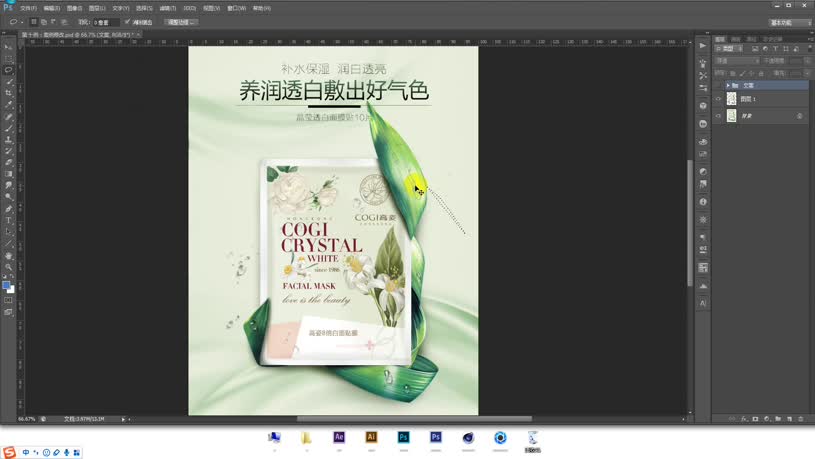Select the Zoom tool
Screen dimensions: 815x459
(x=8, y=267)
